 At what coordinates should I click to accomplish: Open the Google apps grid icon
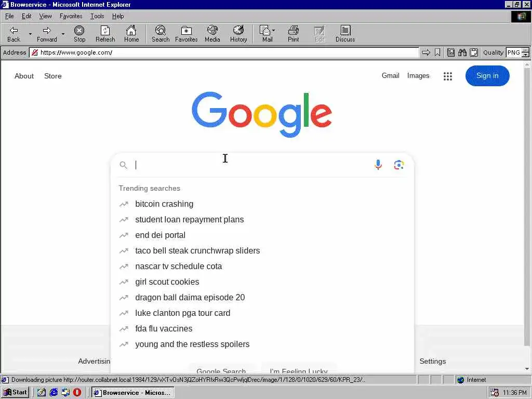pos(447,76)
